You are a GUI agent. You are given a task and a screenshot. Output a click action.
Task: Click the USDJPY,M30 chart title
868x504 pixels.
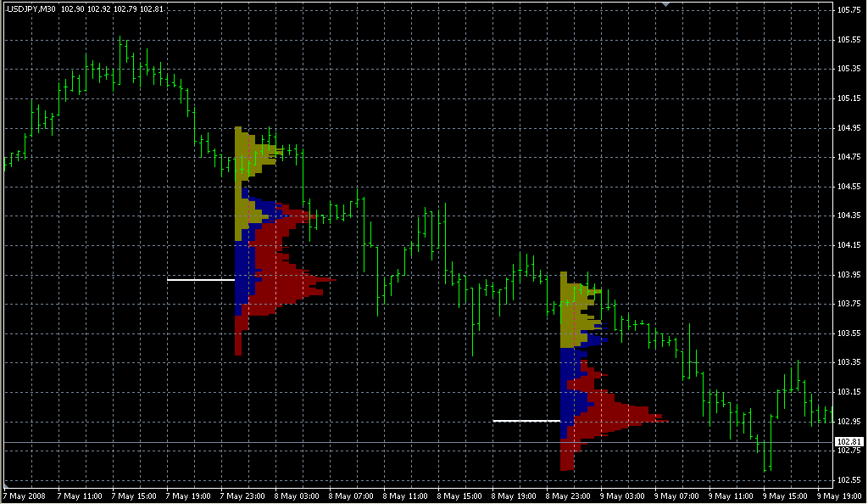coord(31,9)
